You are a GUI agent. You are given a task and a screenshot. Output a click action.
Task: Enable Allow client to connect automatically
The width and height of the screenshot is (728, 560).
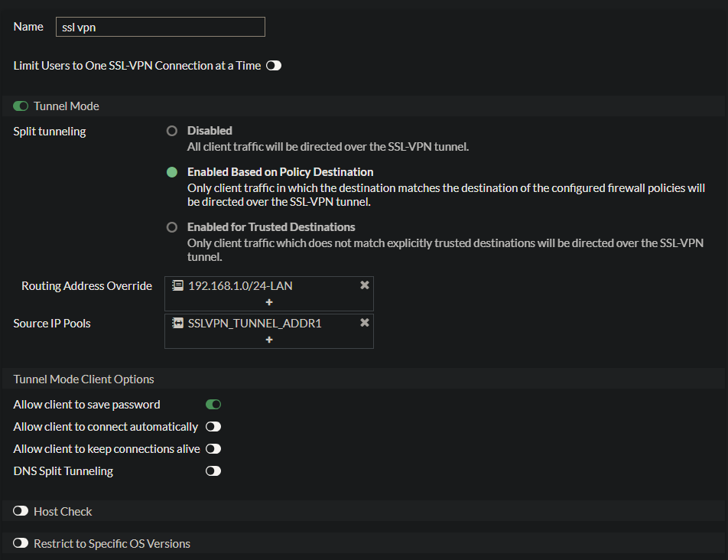pyautogui.click(x=213, y=427)
